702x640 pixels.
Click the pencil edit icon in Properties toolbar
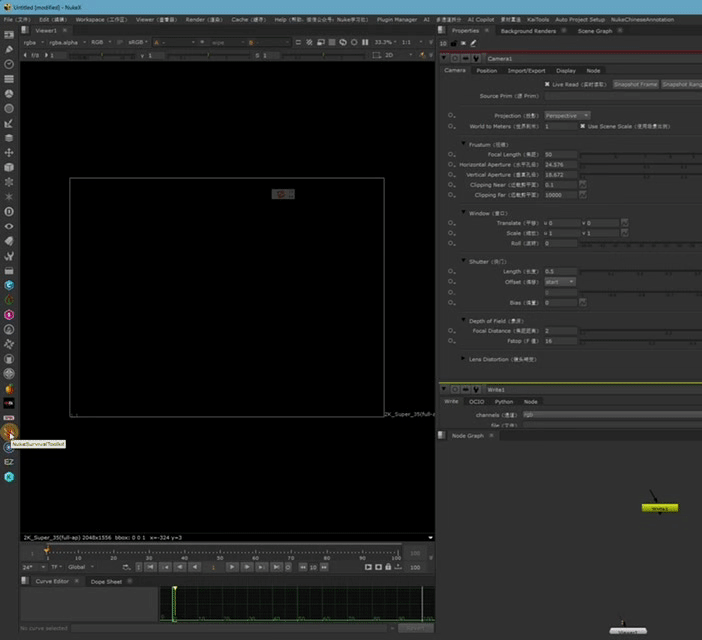(x=473, y=43)
